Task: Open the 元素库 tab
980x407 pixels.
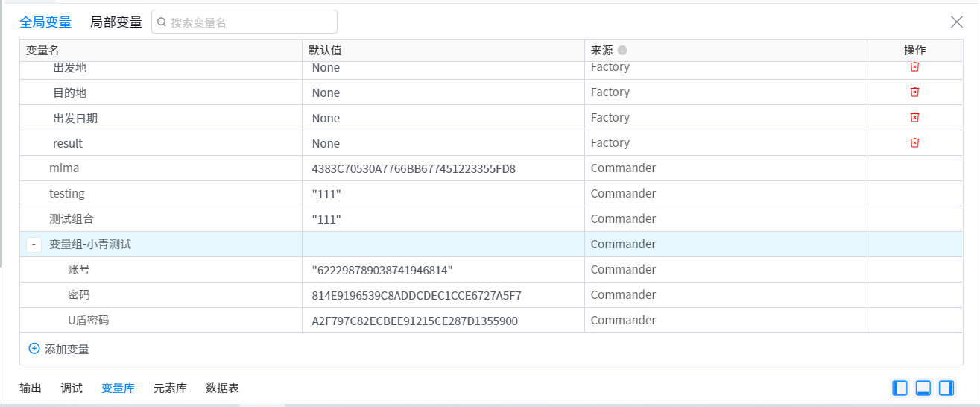Action: pos(170,388)
